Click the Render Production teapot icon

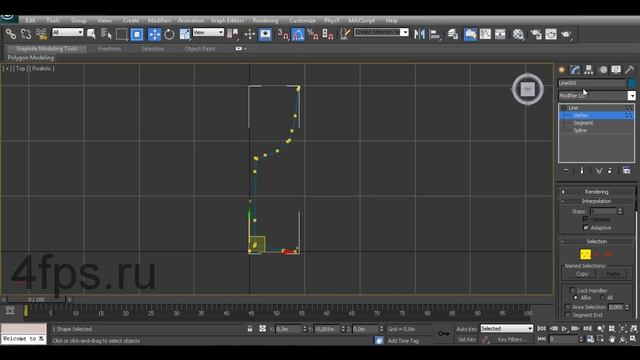(566, 34)
